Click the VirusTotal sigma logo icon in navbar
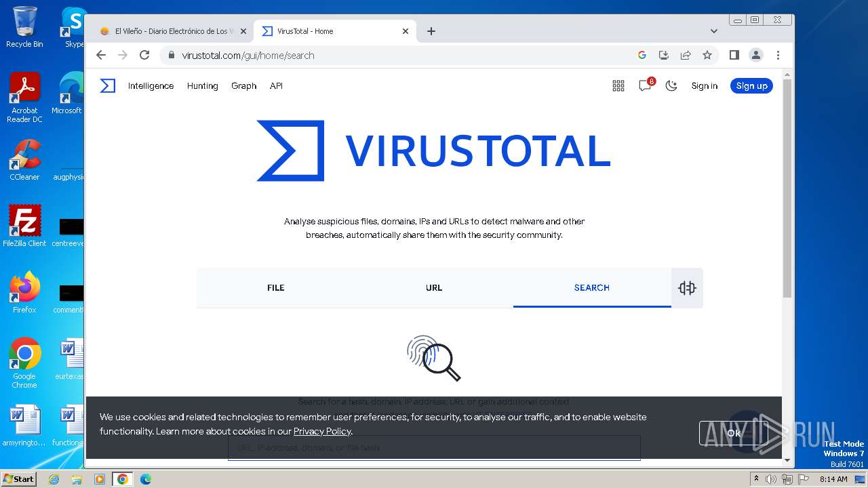 tap(108, 85)
